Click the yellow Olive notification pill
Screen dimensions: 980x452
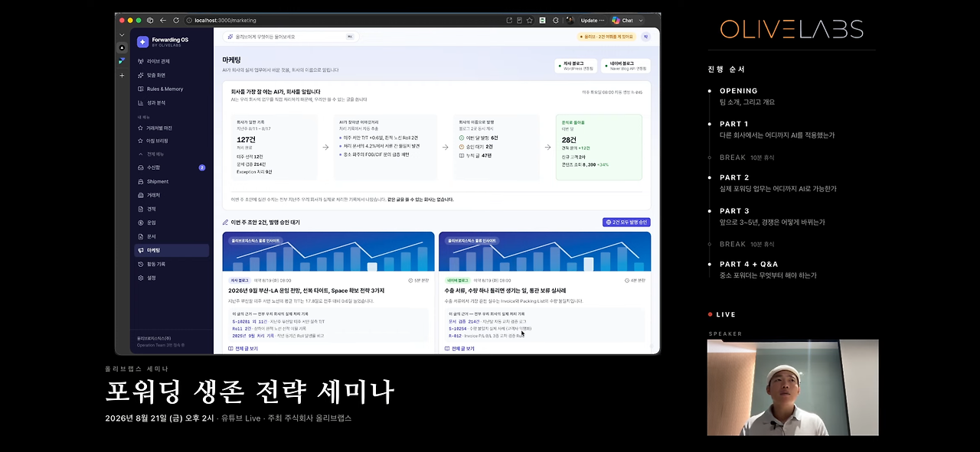click(x=607, y=36)
